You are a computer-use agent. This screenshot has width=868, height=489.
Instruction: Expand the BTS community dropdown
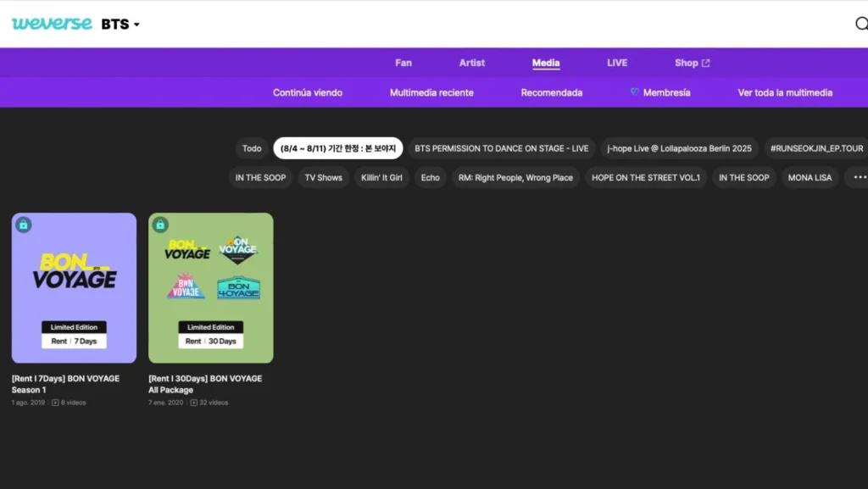click(x=120, y=25)
